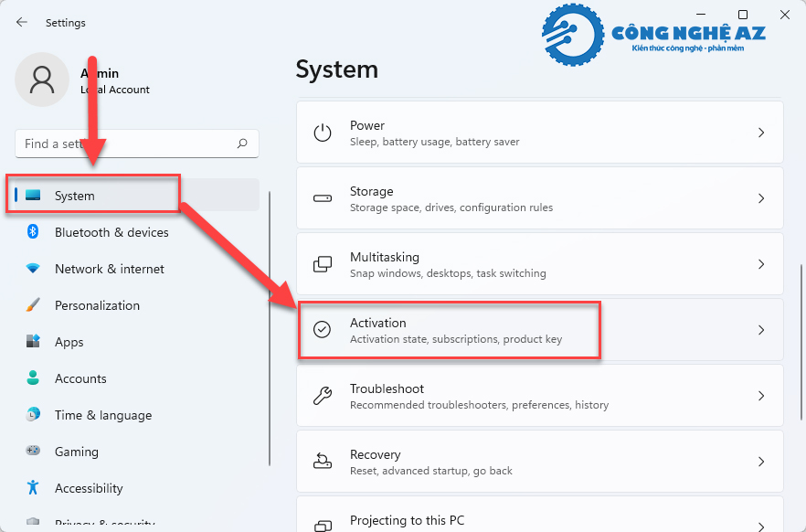806x532 pixels.
Task: Select the Bluetooth & devices icon
Action: point(33,232)
